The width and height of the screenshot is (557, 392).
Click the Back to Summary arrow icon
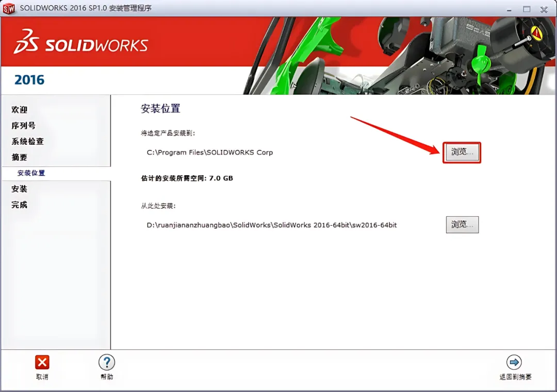pyautogui.click(x=514, y=362)
